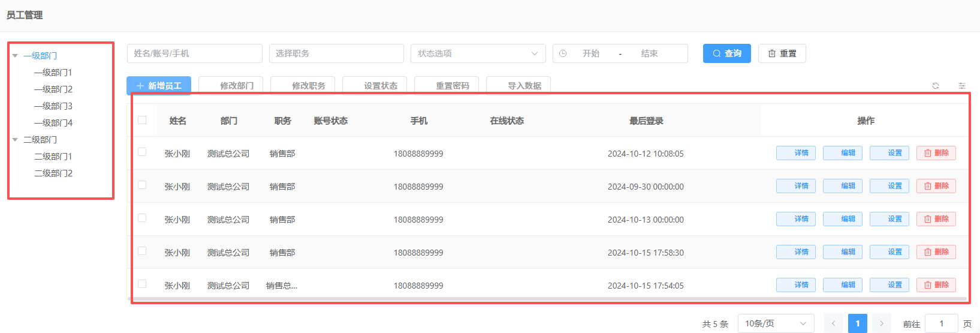Open the column settings icon
This screenshot has width=980, height=333.
961,86
